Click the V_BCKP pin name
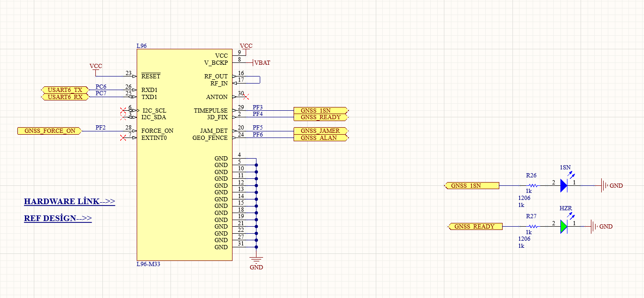 [x=216, y=63]
